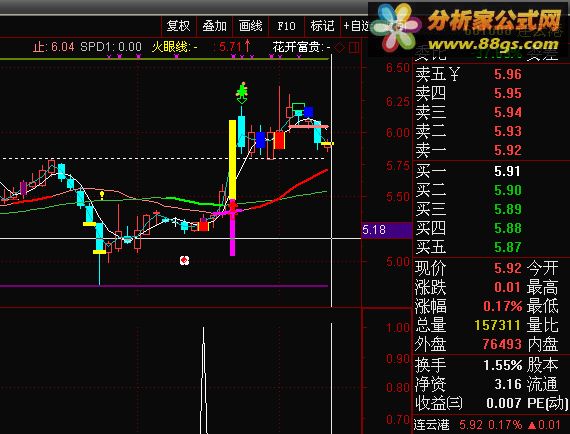Click the 6.00 price axis label
This screenshot has width=570, height=434.
[397, 133]
